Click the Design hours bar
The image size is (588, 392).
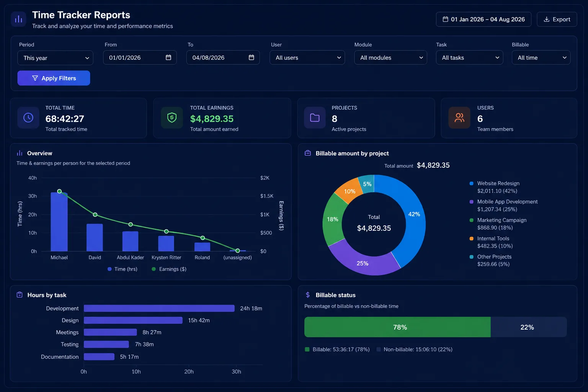pyautogui.click(x=133, y=320)
